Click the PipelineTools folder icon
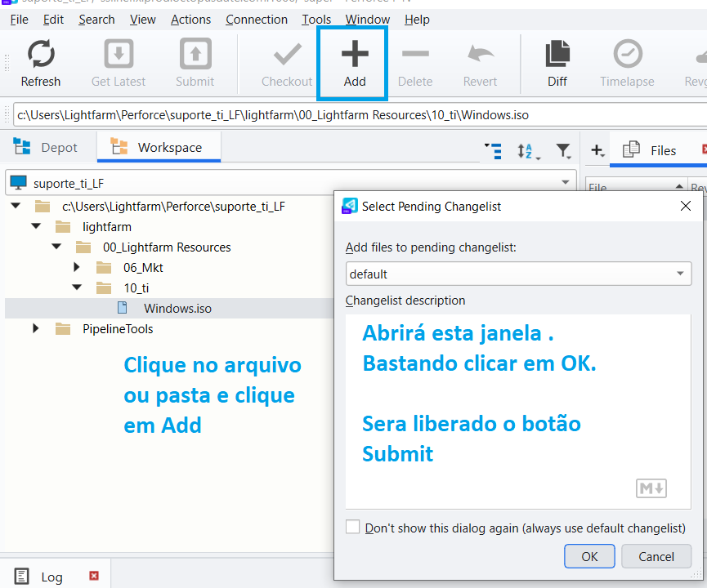The width and height of the screenshot is (707, 588). pyautogui.click(x=63, y=329)
